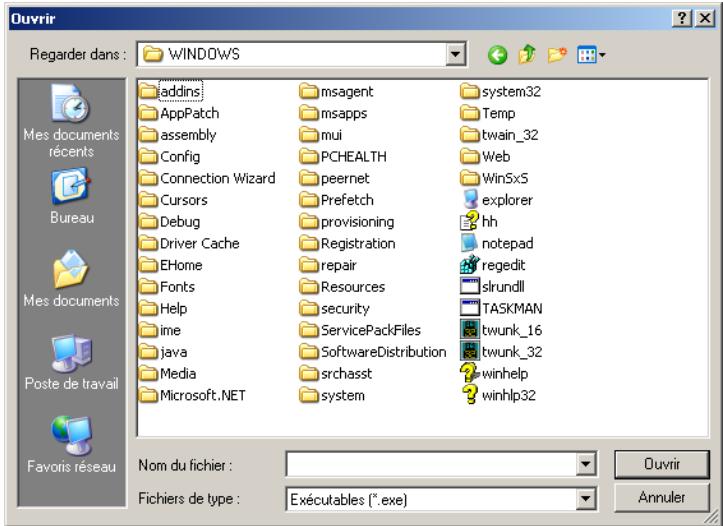The height and width of the screenshot is (526, 723).
Task: Select the TASKMAN file icon
Action: click(x=470, y=308)
